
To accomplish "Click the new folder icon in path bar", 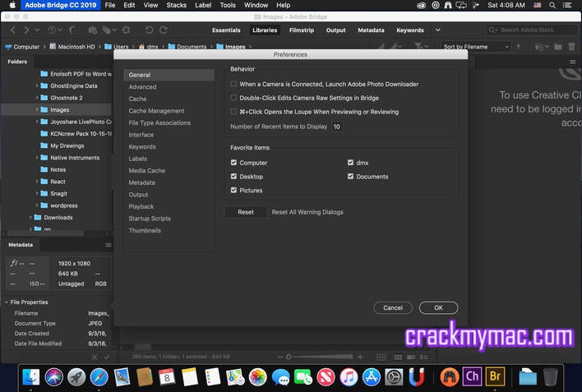I will (558, 47).
